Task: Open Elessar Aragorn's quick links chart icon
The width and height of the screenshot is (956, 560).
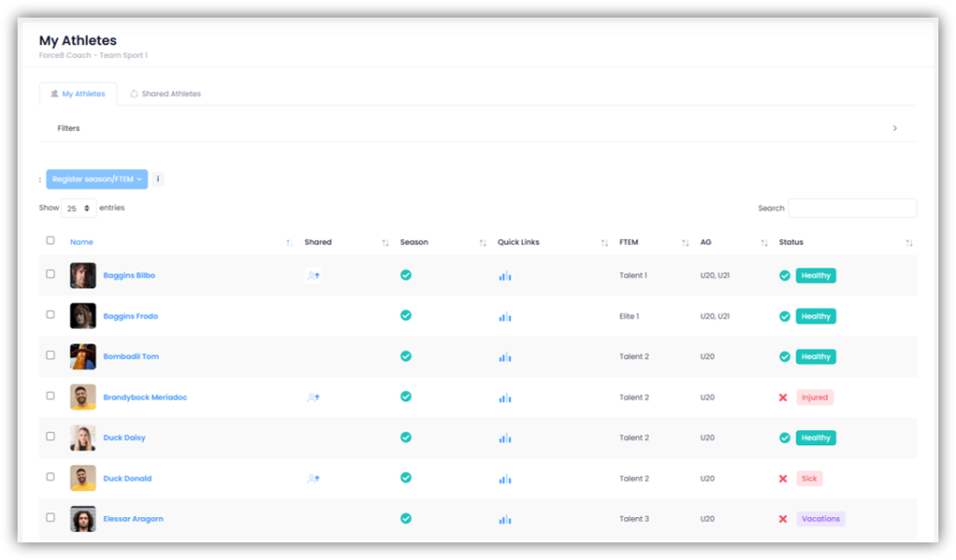Action: pyautogui.click(x=505, y=519)
